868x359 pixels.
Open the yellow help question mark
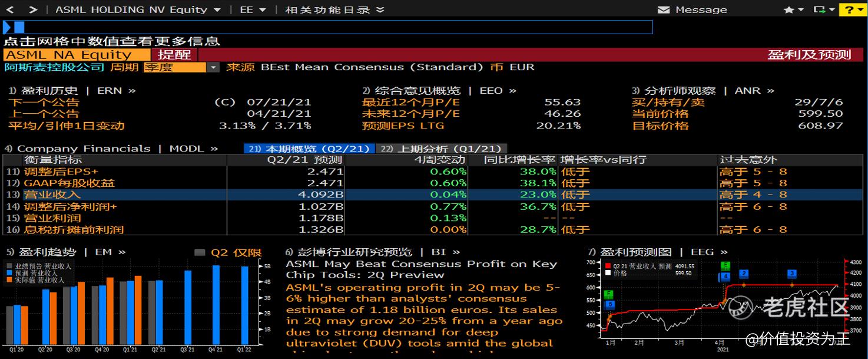click(x=850, y=10)
